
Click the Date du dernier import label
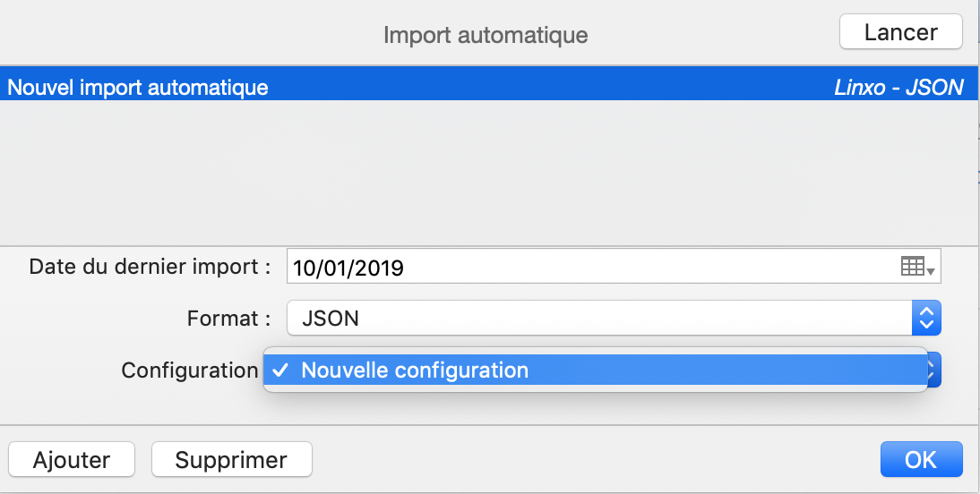click(150, 267)
